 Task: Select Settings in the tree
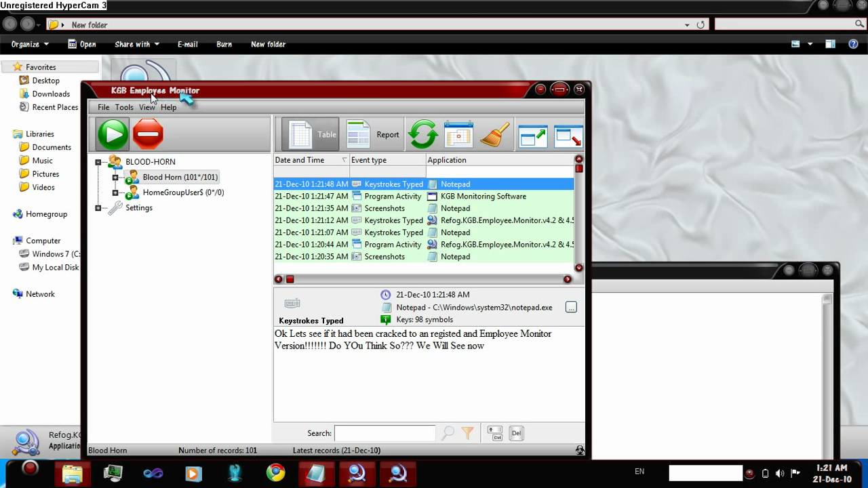click(x=139, y=208)
